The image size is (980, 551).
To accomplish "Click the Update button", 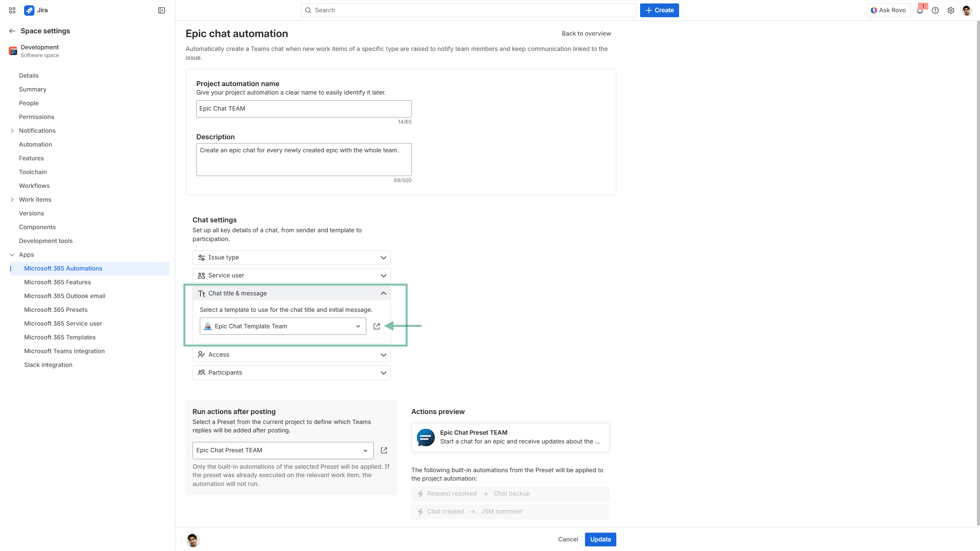I will point(600,539).
